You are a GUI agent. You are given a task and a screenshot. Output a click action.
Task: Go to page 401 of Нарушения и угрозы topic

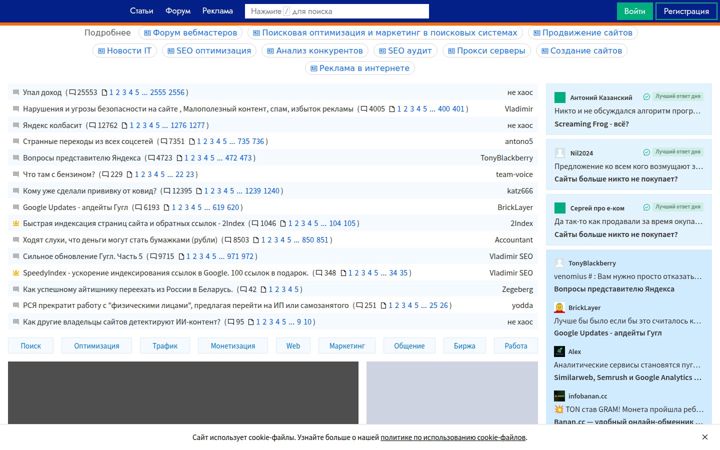[458, 109]
